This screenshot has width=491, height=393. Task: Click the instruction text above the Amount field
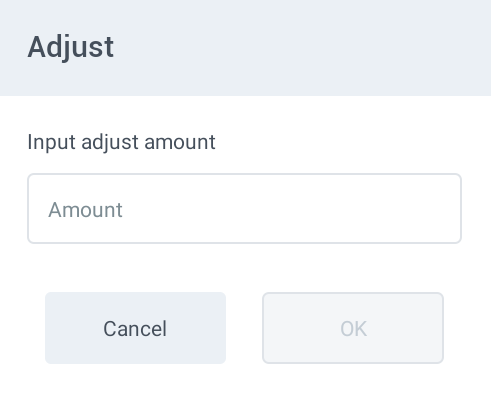tap(121, 142)
